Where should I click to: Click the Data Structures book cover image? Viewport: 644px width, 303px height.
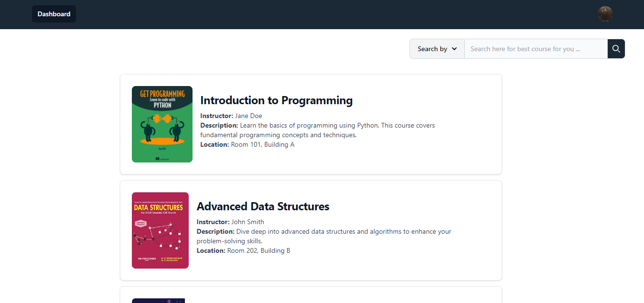[x=160, y=230]
